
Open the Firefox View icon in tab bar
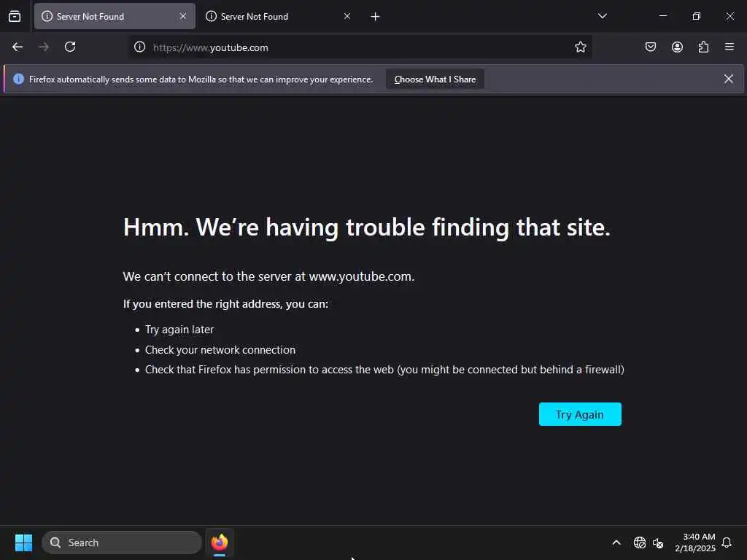pyautogui.click(x=15, y=17)
